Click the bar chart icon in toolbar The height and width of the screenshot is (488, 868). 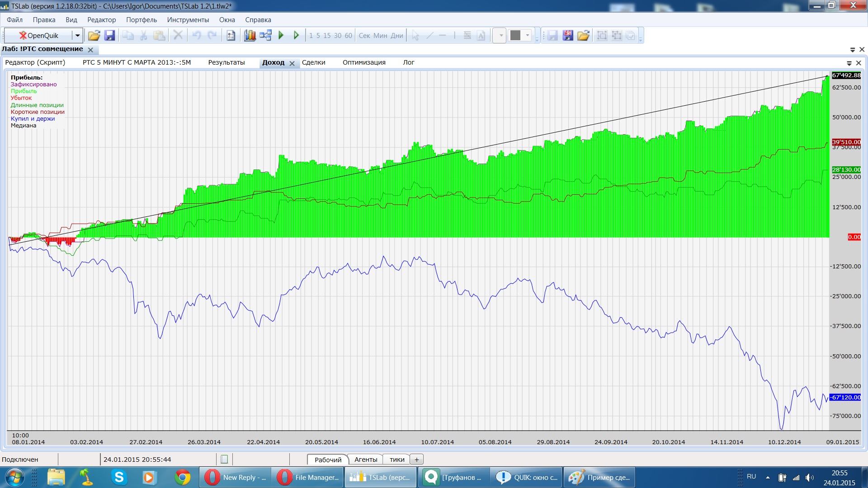point(250,35)
